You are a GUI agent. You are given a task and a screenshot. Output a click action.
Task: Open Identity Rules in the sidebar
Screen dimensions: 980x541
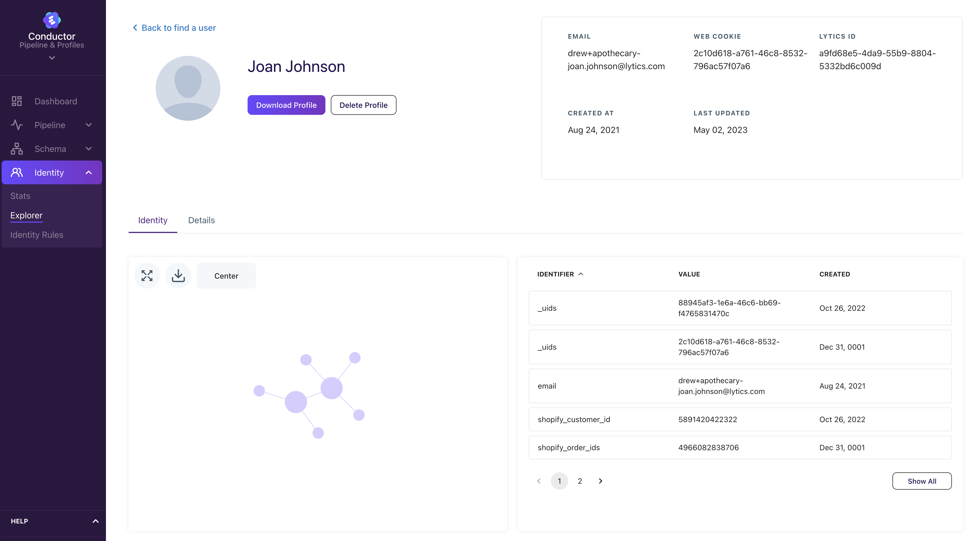(x=36, y=235)
